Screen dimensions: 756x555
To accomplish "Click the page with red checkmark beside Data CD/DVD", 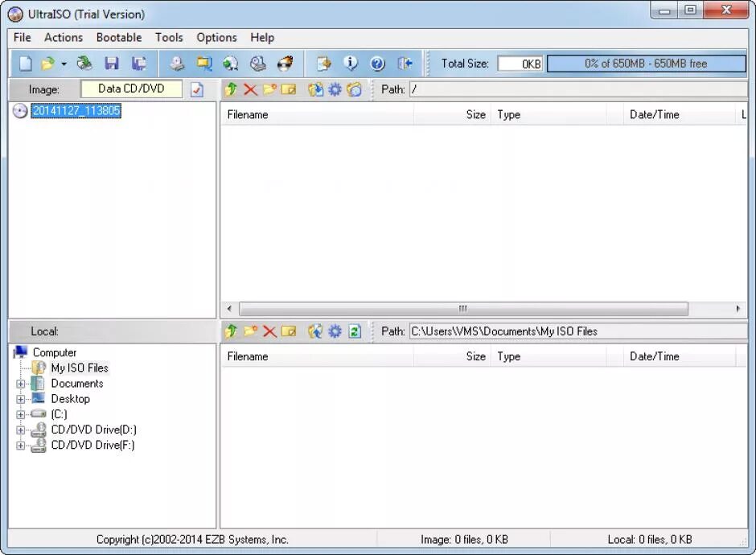I will coord(197,90).
